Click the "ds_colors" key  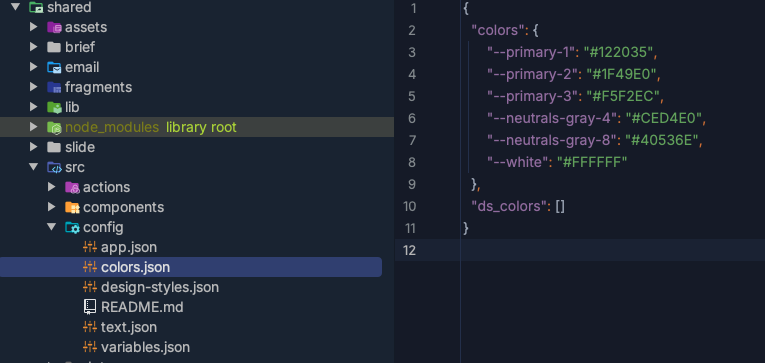508,206
